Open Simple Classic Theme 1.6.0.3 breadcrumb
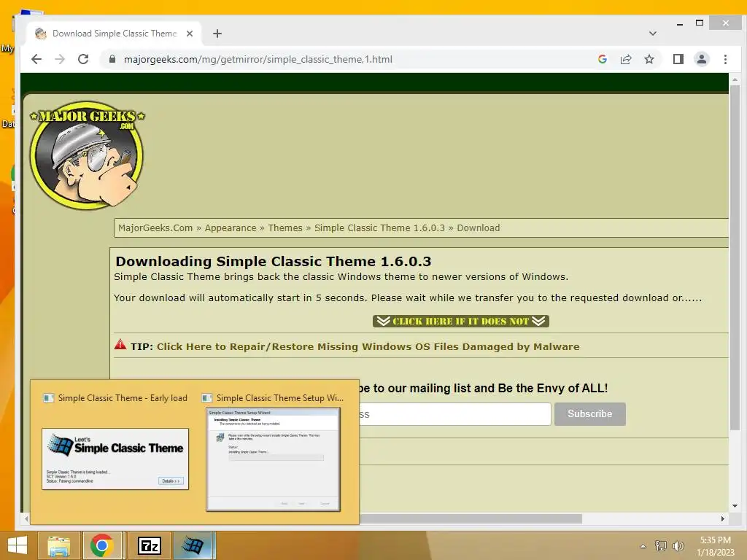The width and height of the screenshot is (747, 560). tap(379, 227)
